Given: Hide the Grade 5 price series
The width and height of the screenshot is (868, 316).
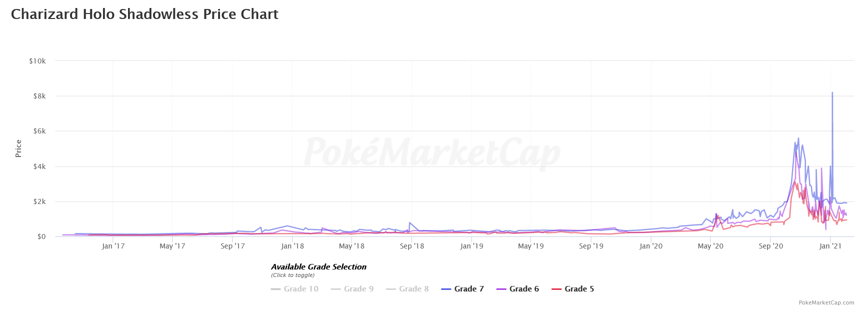Looking at the screenshot, I should (x=579, y=289).
